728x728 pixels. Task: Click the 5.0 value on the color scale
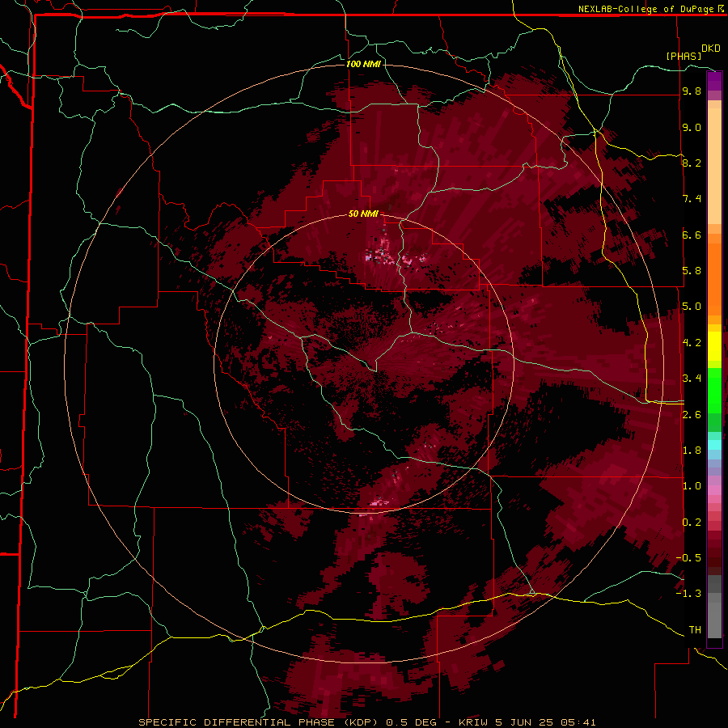point(692,307)
